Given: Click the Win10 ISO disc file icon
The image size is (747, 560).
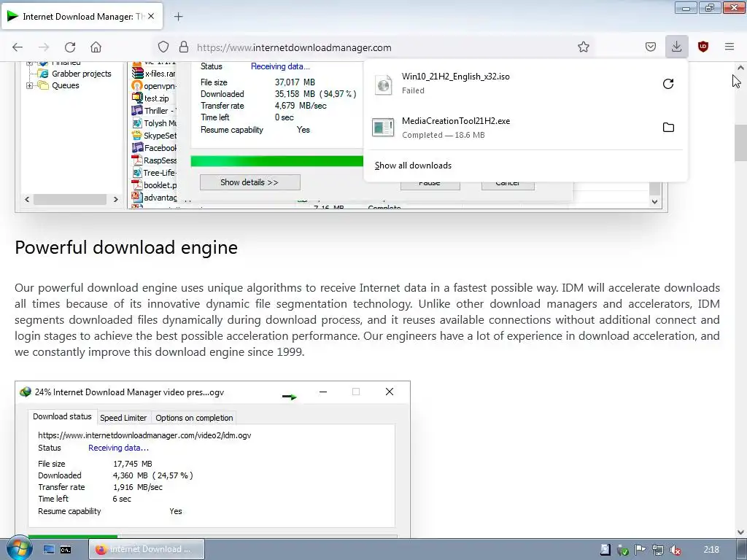Looking at the screenshot, I should point(384,85).
